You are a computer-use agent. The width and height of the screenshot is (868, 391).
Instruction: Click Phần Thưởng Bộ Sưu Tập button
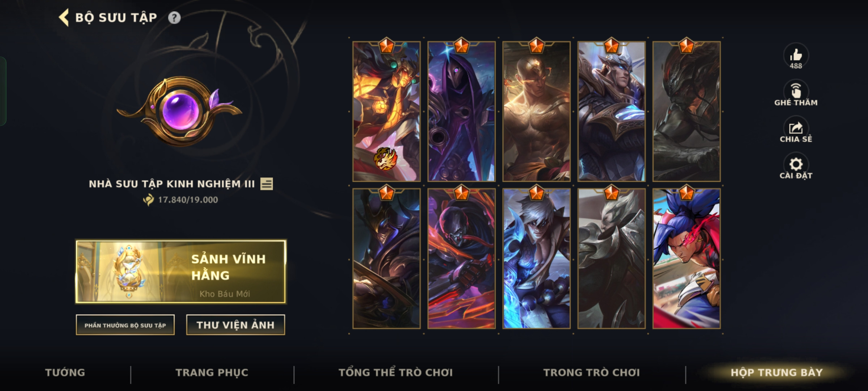[x=125, y=325]
